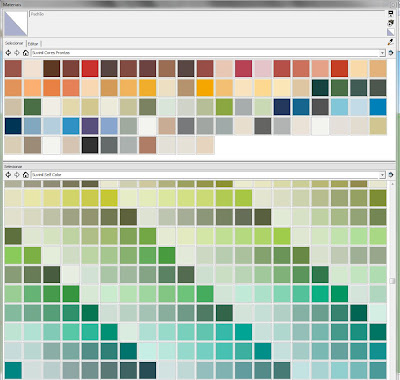This screenshot has width=400, height=380.
Task: Go forward in the Suvinil Self Color pane
Action: coord(17,175)
